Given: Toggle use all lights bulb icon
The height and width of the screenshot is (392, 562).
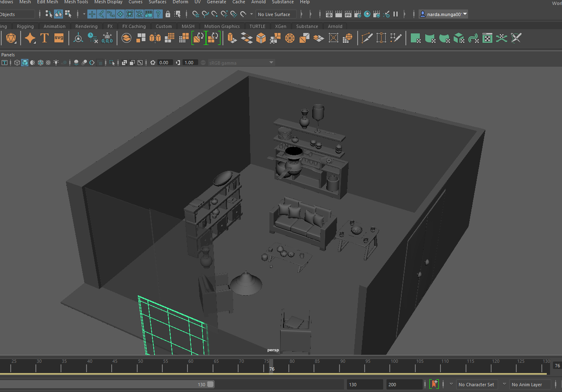Looking at the screenshot, I should tap(56, 63).
